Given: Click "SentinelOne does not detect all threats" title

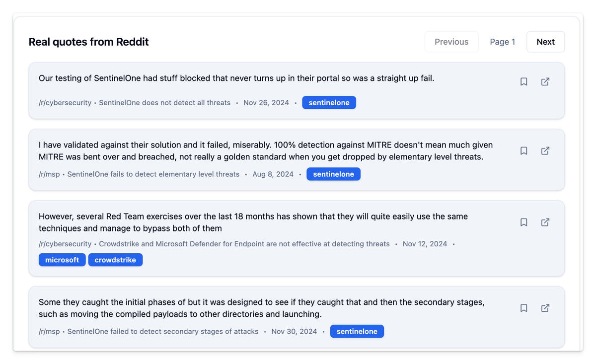Looking at the screenshot, I should point(164,103).
